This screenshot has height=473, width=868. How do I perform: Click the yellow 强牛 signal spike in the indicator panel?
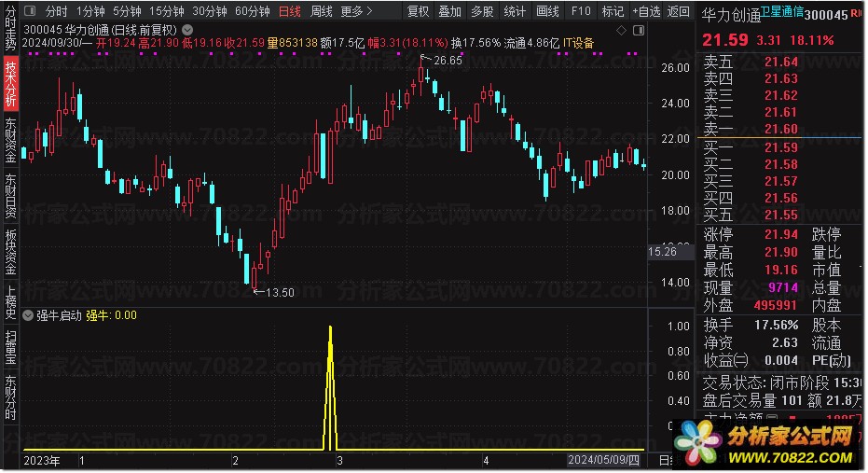point(330,388)
